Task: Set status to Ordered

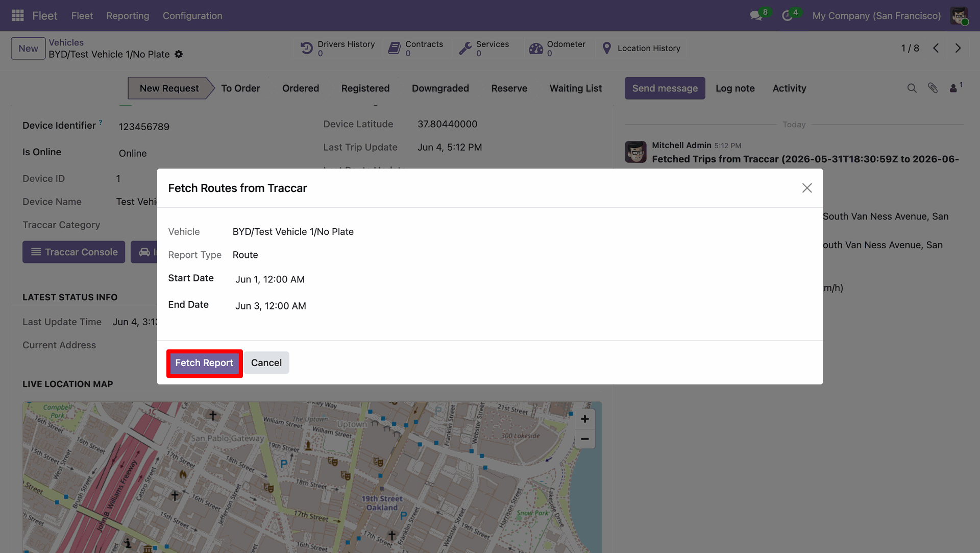Action: pos(301,88)
